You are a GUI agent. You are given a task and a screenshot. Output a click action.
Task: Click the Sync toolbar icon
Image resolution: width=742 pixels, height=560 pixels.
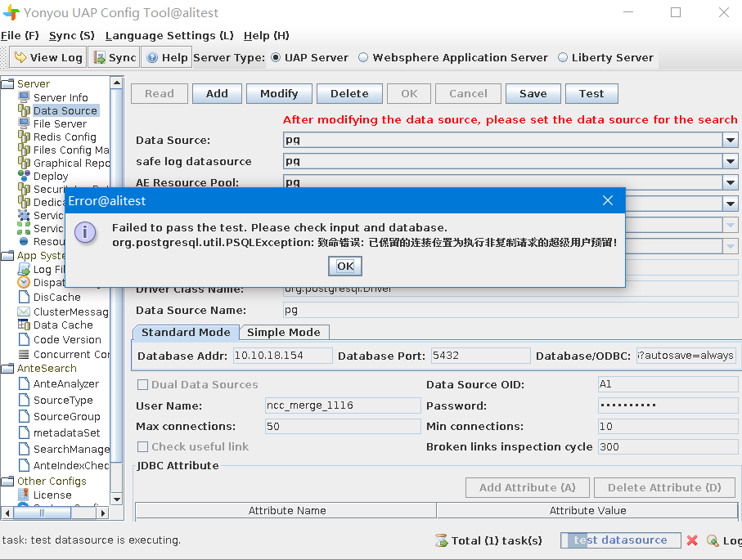click(100, 58)
